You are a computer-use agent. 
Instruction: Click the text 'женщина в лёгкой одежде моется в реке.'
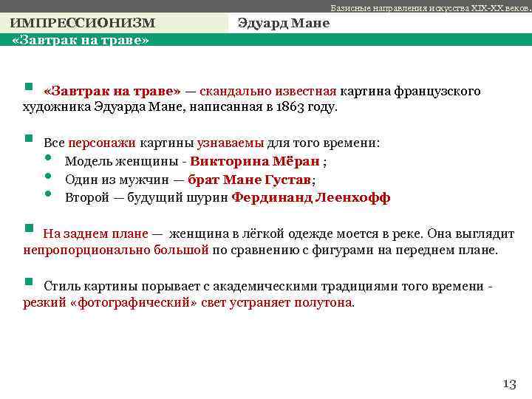pos(296,233)
